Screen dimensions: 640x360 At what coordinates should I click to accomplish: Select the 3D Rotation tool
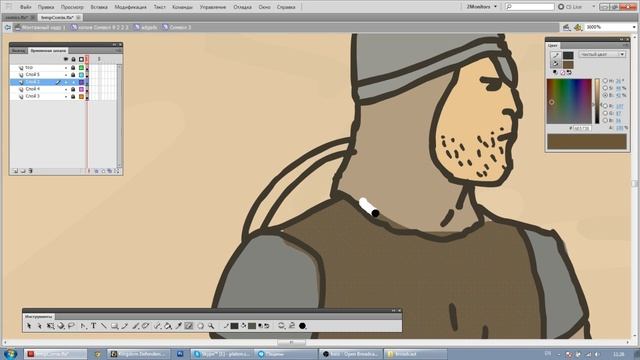[x=60, y=326]
